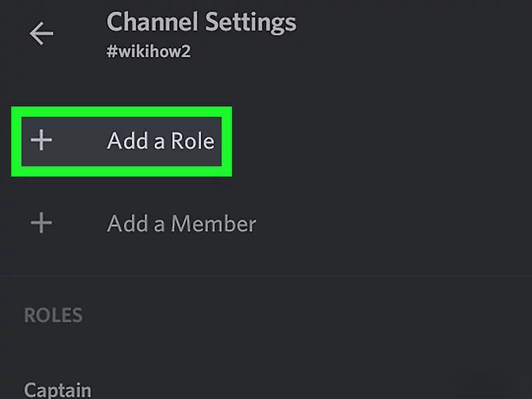The height and width of the screenshot is (399, 532).
Task: Click the header text above #wikihow2
Action: [x=201, y=22]
